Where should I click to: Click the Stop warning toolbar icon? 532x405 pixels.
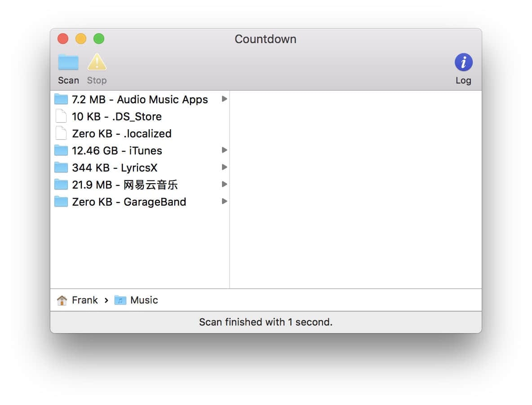point(97,62)
